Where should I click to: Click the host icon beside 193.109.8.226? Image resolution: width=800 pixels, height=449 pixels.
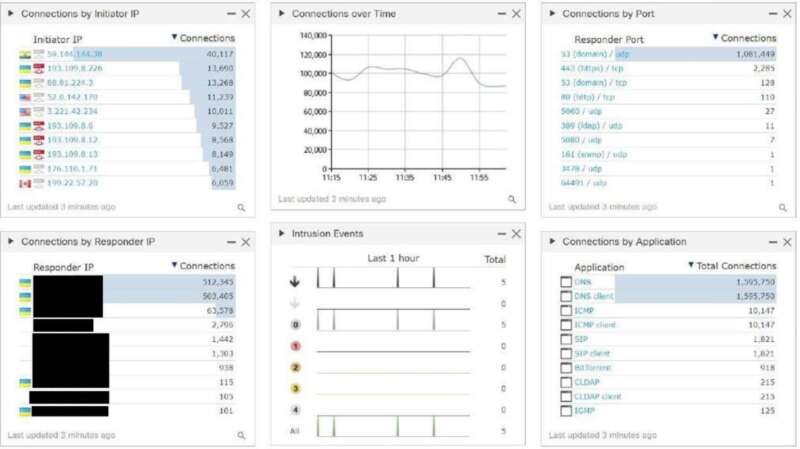(x=39, y=69)
